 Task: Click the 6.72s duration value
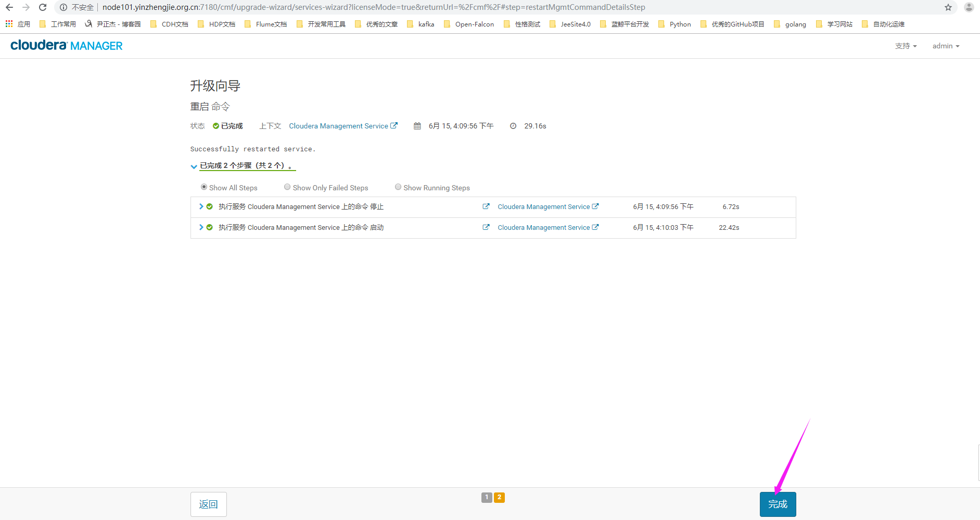click(x=731, y=206)
